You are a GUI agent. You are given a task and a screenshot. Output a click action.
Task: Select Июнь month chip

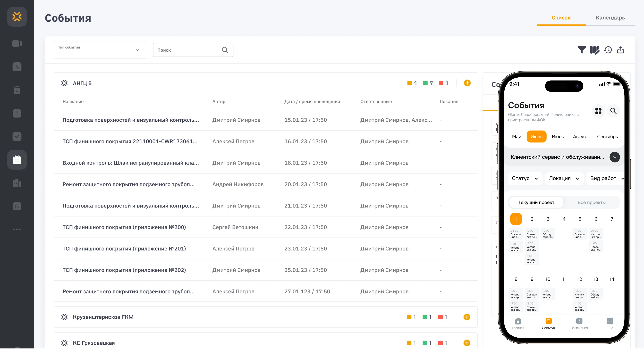[536, 136]
